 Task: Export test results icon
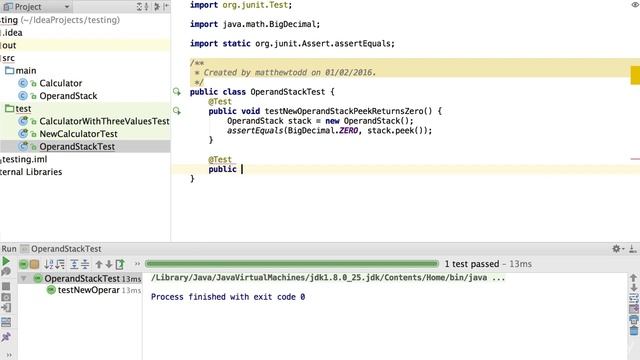(120, 264)
